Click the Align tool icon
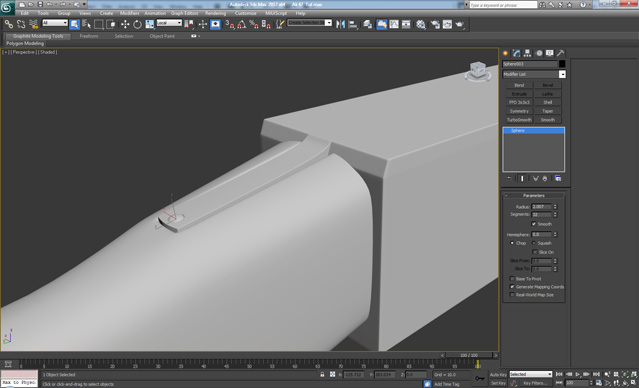Viewport: 639px width, 388px height. (353, 24)
